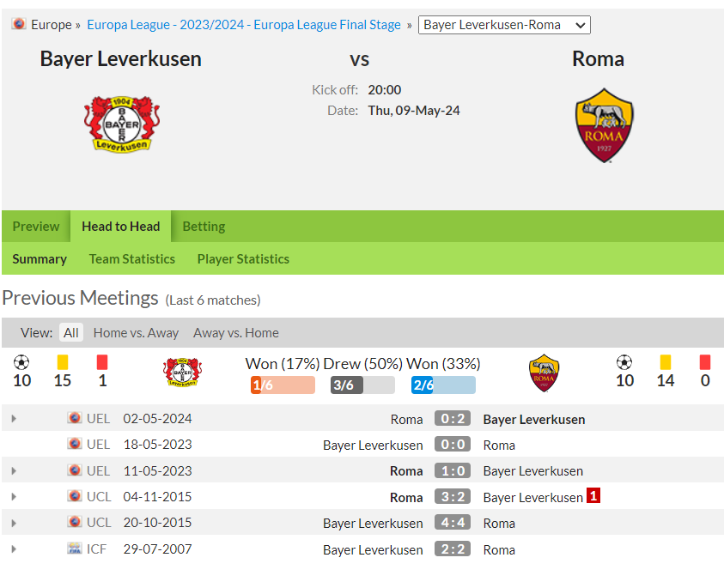The width and height of the screenshot is (724, 588).
Task: Click small Roma logo in stats row
Action: click(x=544, y=373)
